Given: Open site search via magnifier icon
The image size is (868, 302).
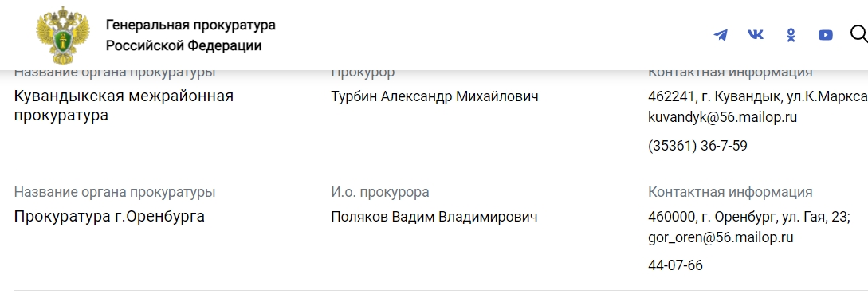Looking at the screenshot, I should click(x=858, y=34).
